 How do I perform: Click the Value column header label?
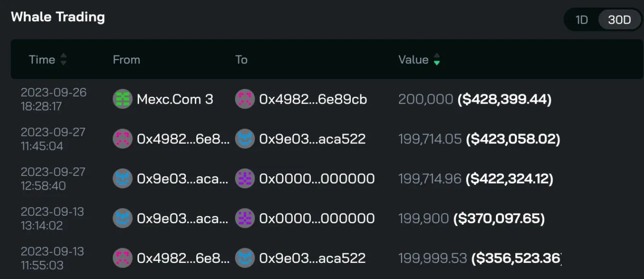pos(413,60)
